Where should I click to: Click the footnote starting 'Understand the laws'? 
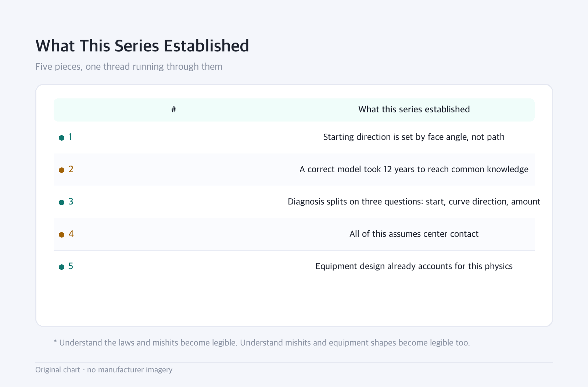point(262,343)
